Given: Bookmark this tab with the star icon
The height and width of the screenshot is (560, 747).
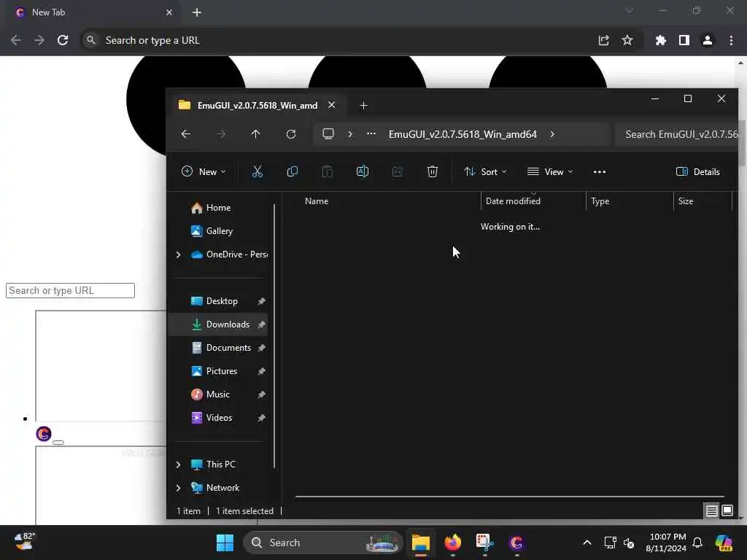Looking at the screenshot, I should click(x=627, y=41).
